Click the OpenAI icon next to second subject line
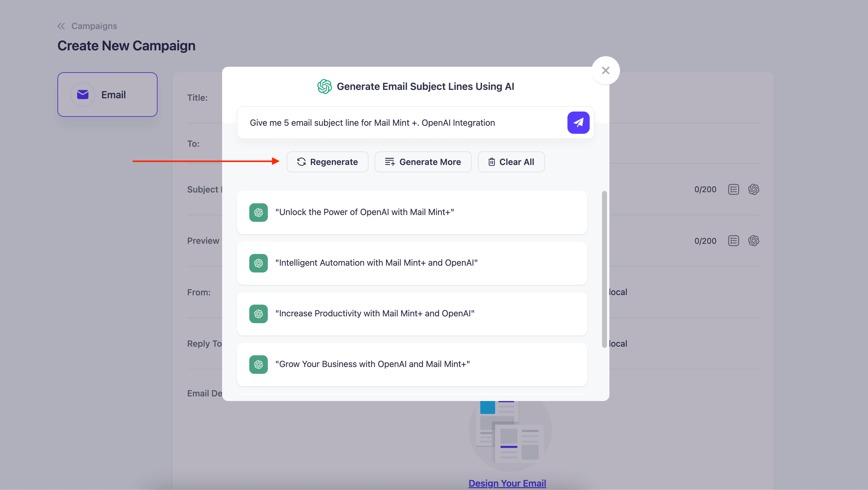868x490 pixels. (x=258, y=263)
